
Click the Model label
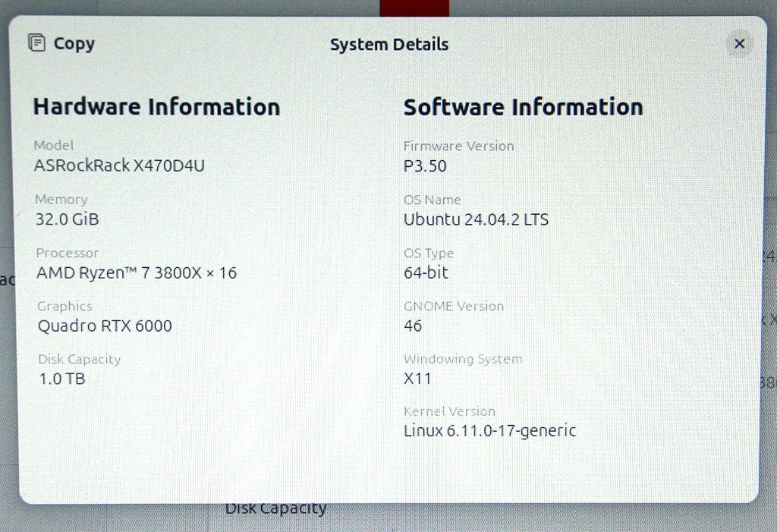[x=54, y=145]
